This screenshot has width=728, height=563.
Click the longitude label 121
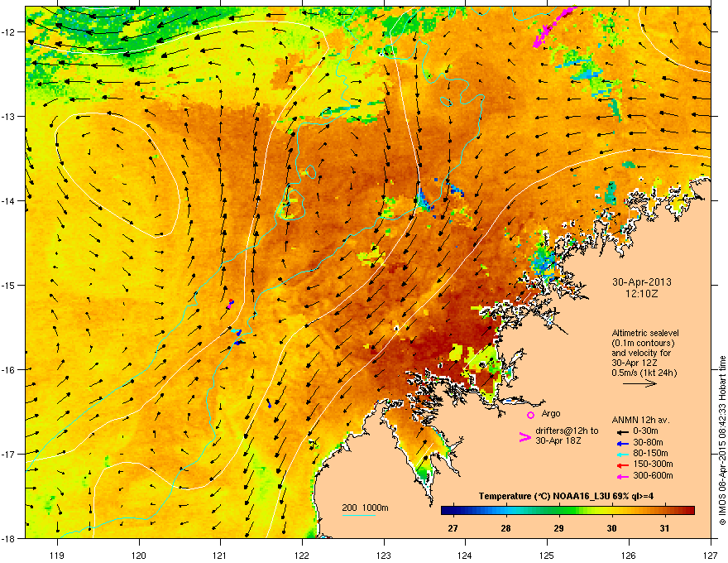(220, 555)
